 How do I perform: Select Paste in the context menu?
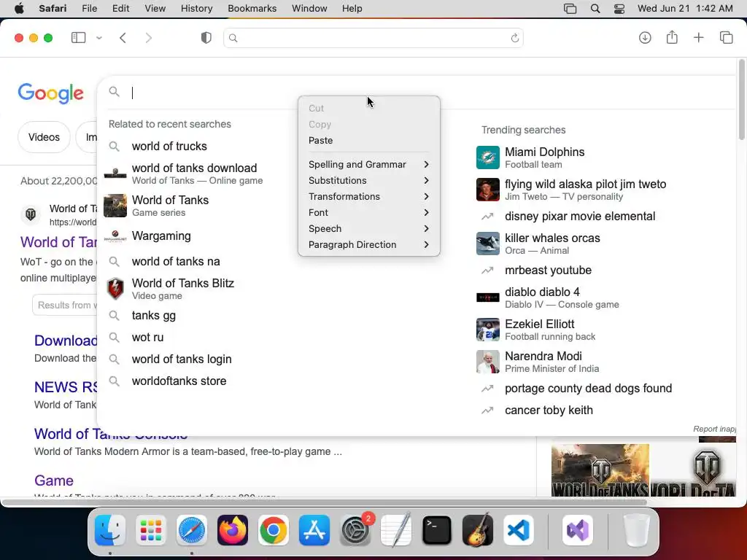(368, 141)
